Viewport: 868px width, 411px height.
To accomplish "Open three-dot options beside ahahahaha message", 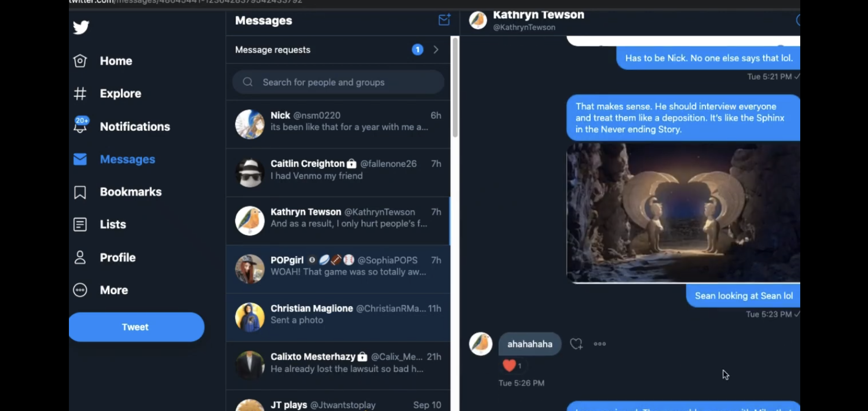I will coord(600,344).
